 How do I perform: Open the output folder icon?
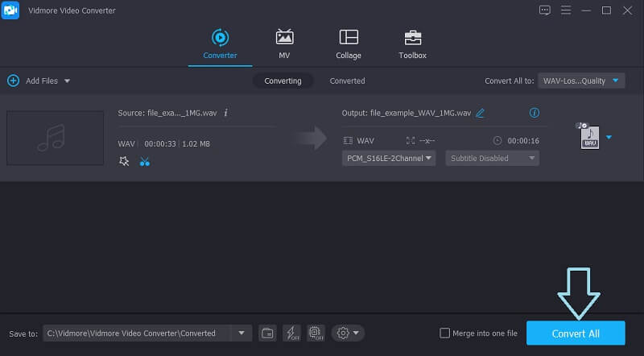(x=267, y=333)
